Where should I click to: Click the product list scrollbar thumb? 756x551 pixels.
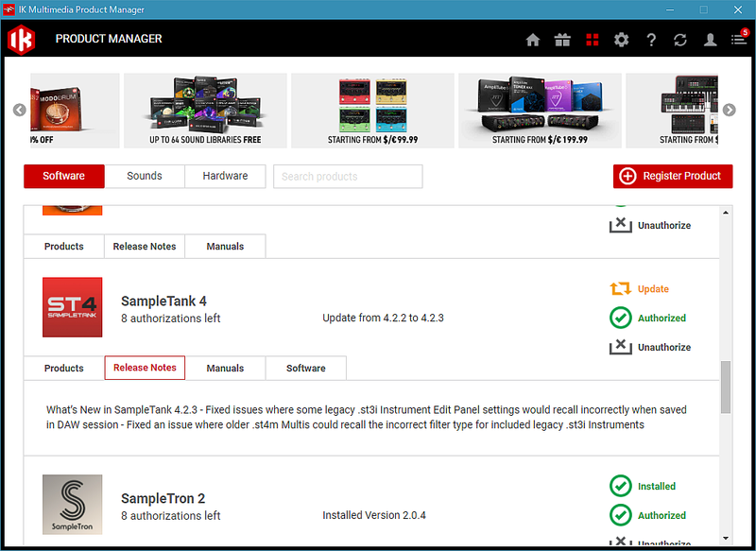click(726, 387)
